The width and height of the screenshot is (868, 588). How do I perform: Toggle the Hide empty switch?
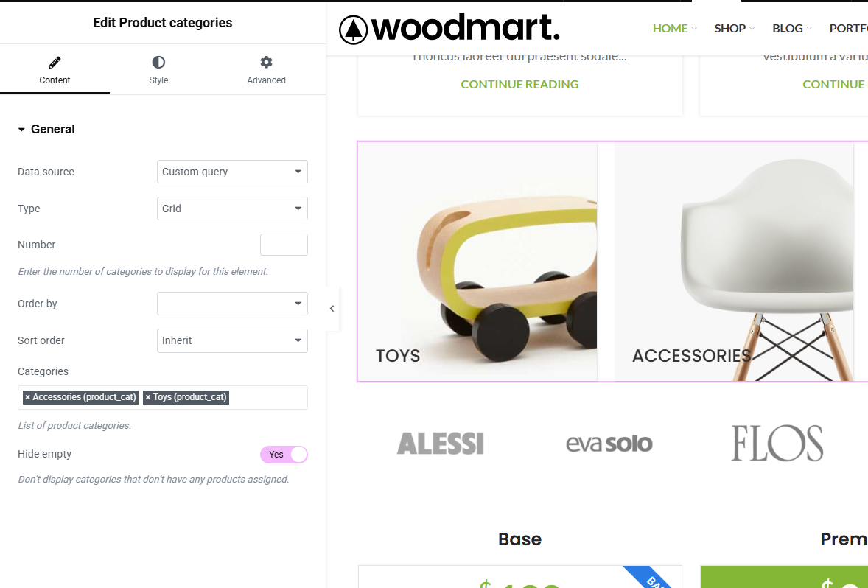[x=284, y=455]
